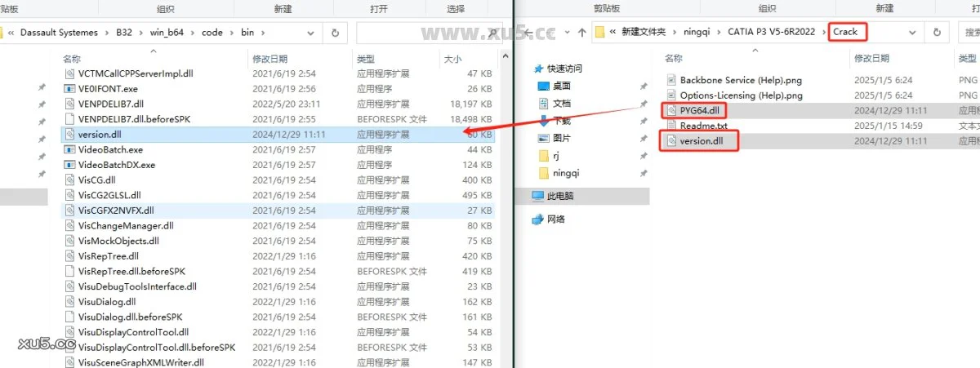
Task: Click the up-arrow button left of the Crack address bar
Action: tap(581, 33)
